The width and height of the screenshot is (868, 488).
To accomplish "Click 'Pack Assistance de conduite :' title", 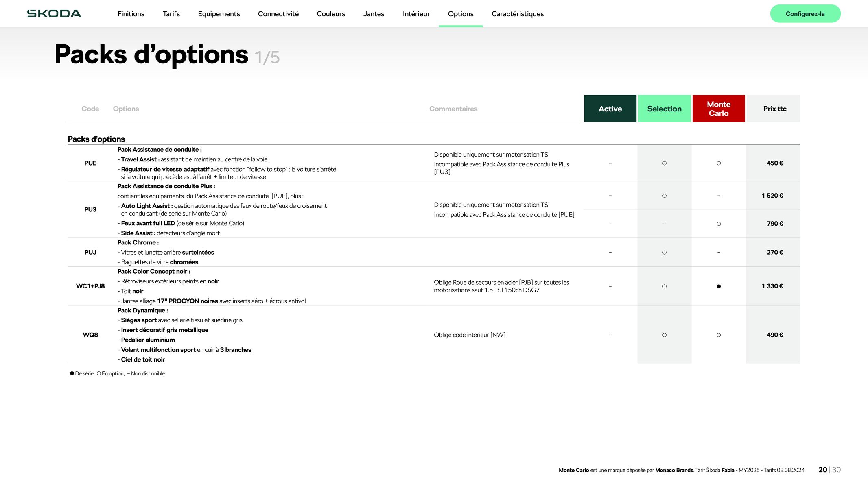I will point(160,150).
